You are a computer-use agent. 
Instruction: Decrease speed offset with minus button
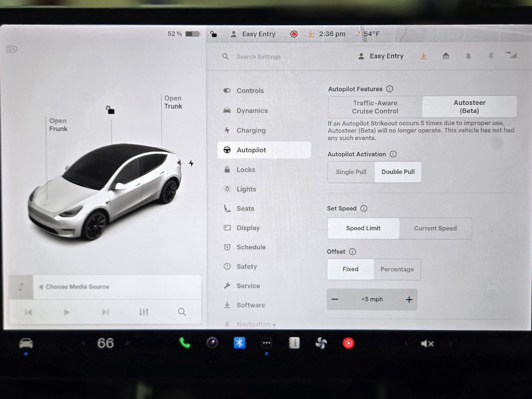[x=335, y=299]
